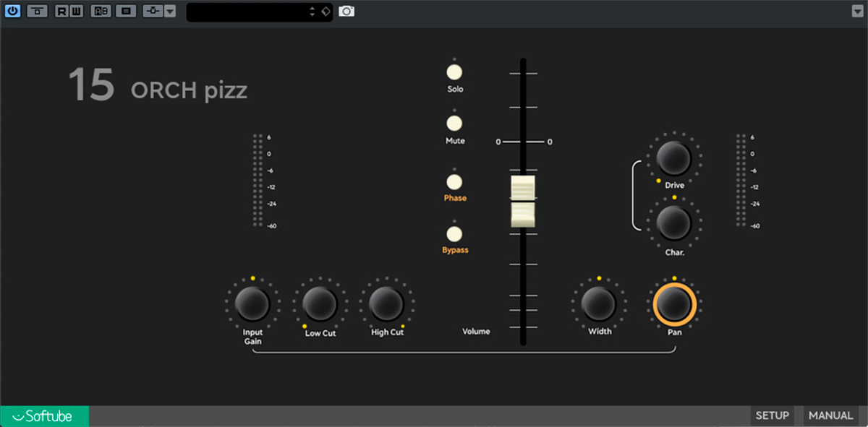This screenshot has height=427, width=868.
Task: Click the Volume fader handle
Action: coord(522,202)
